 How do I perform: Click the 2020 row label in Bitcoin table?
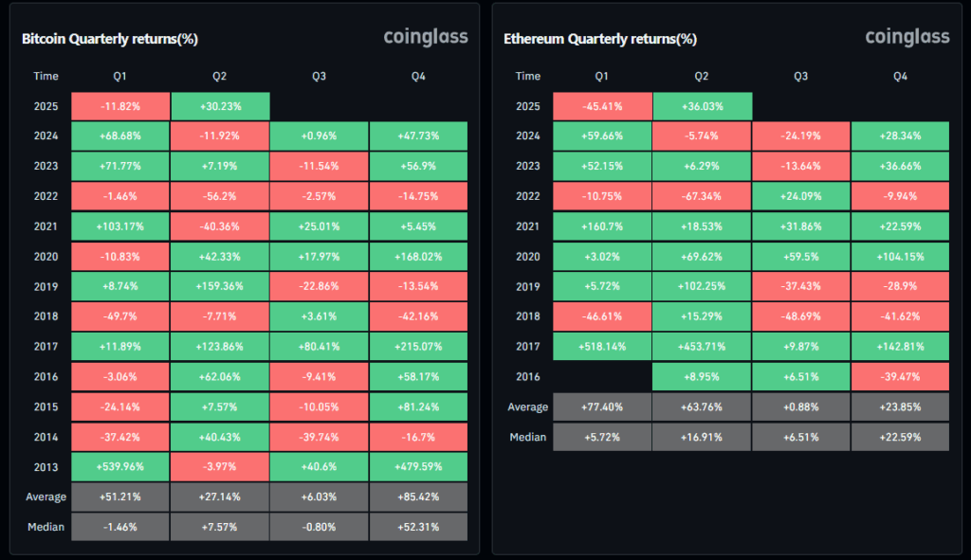pyautogui.click(x=46, y=257)
